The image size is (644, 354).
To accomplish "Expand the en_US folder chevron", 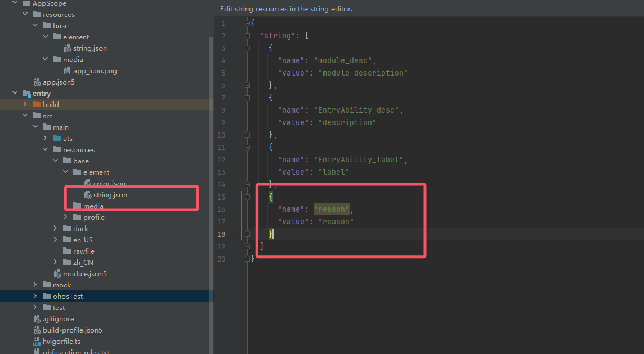I will coord(55,240).
